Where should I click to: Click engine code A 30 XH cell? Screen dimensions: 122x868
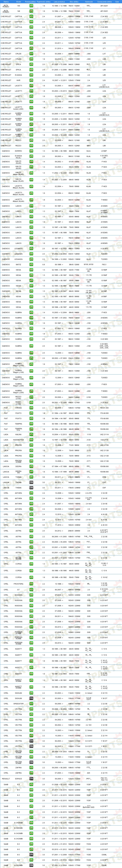point(104,525)
